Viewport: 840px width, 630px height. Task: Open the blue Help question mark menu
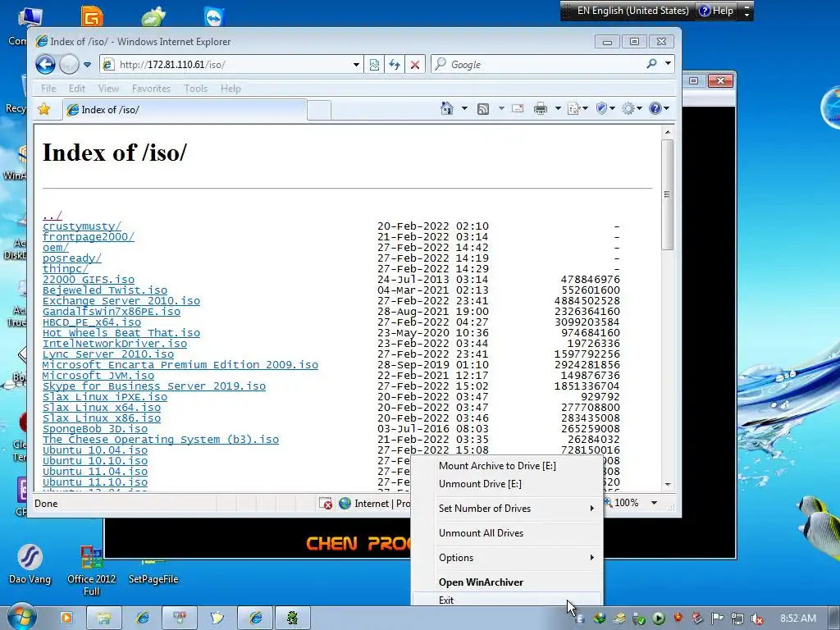659,109
